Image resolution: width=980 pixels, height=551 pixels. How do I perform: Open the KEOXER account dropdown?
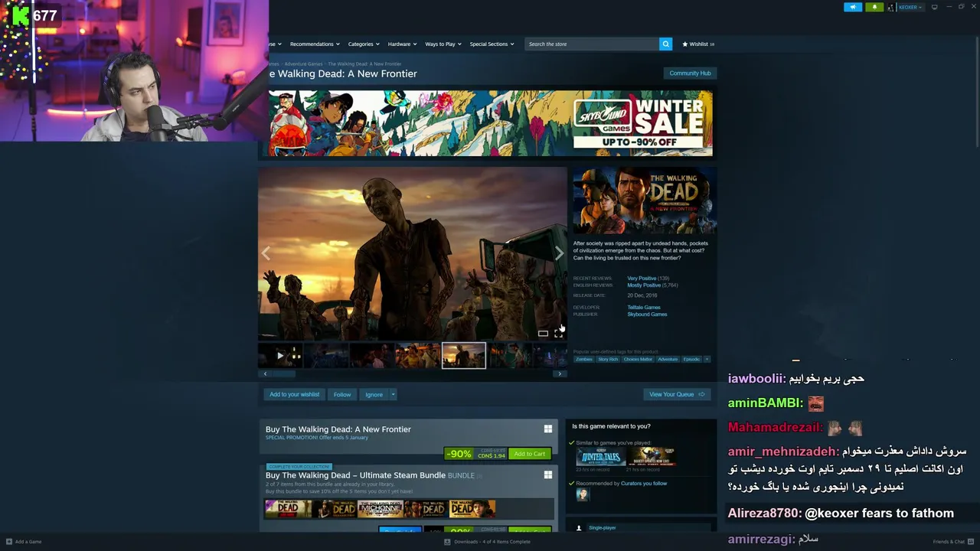click(910, 7)
